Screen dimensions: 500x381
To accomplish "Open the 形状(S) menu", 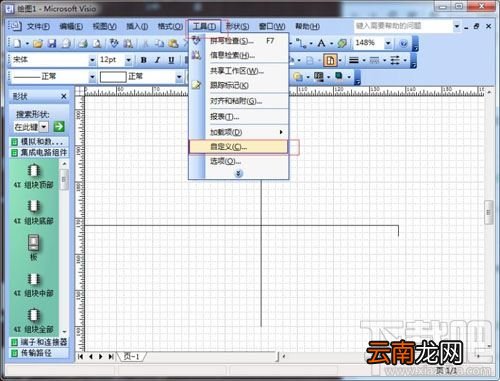I will coord(237,26).
